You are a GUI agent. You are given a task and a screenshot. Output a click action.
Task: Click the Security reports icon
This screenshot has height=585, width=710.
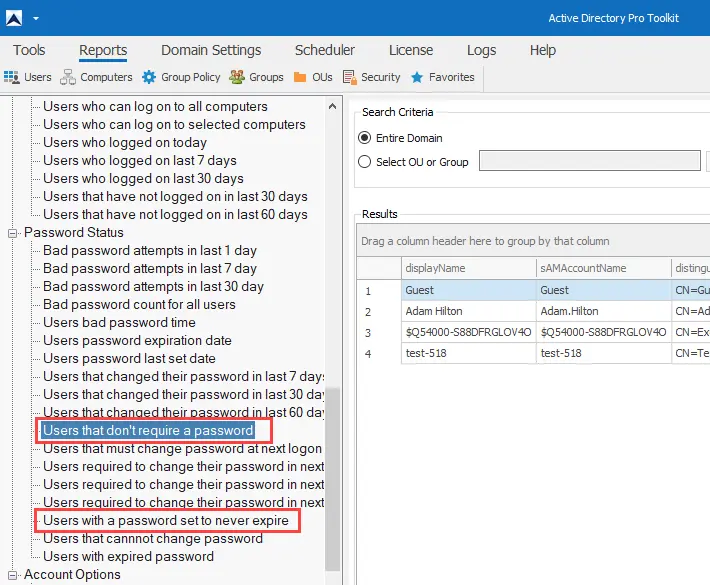point(350,77)
